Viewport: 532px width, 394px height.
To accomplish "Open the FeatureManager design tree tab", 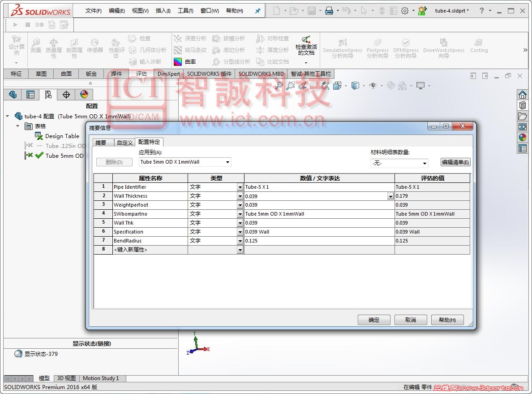I will coord(13,95).
